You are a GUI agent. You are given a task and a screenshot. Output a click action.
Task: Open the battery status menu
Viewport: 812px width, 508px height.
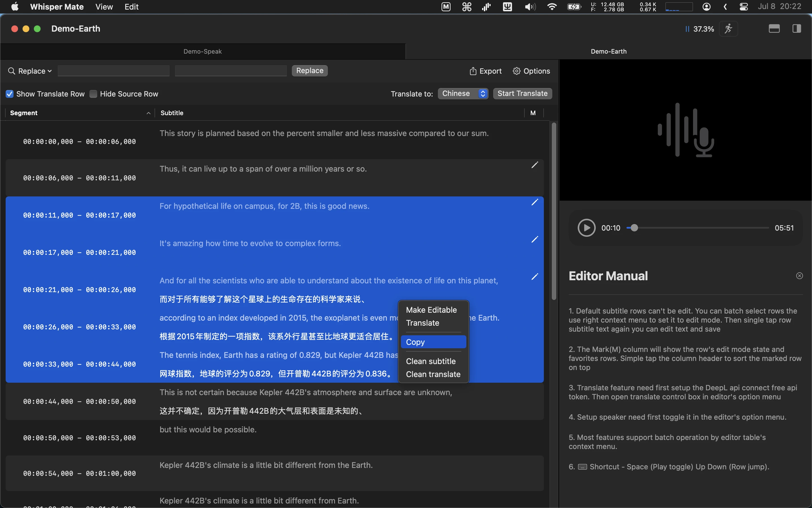pos(574,7)
